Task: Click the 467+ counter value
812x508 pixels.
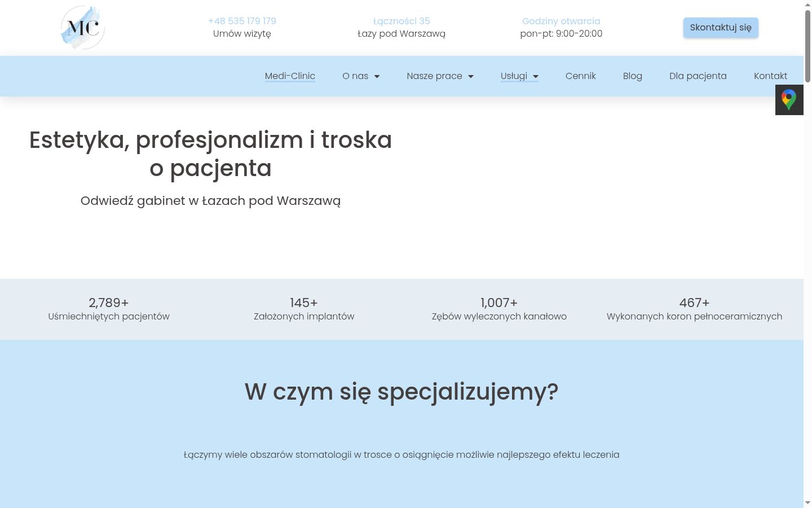Action: tap(694, 303)
